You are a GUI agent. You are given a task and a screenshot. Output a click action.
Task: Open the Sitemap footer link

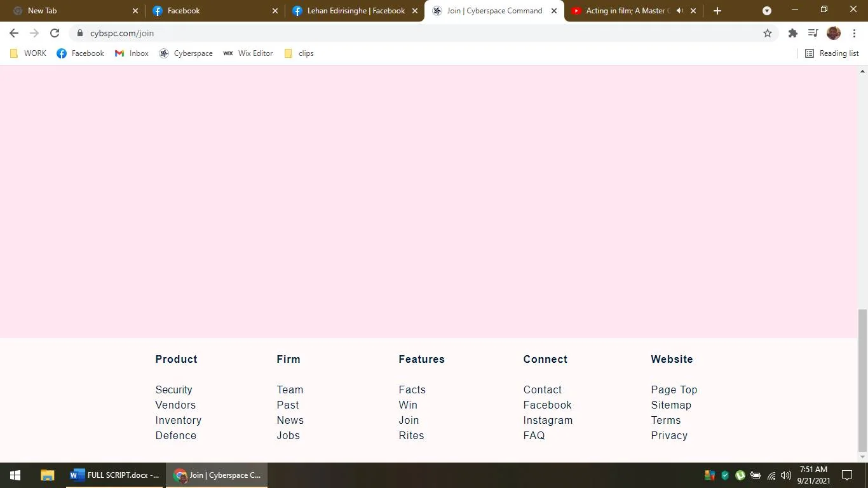pos(671,405)
